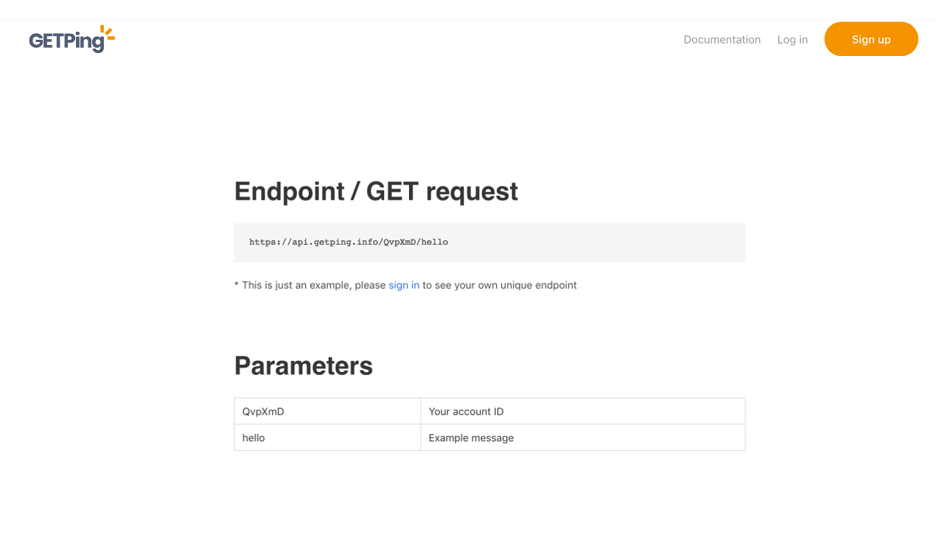936x560 pixels.
Task: Click the hello segment in the endpoint URL
Action: 437,242
